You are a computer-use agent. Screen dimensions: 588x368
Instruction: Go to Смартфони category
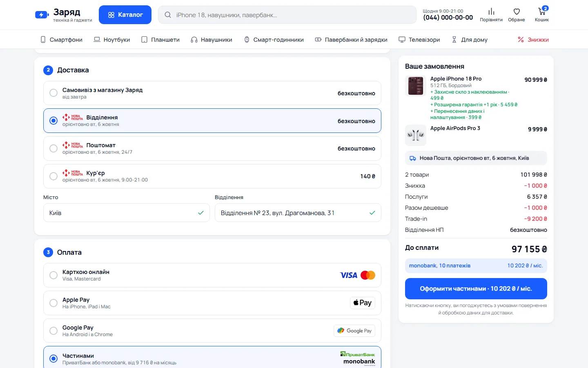61,40
